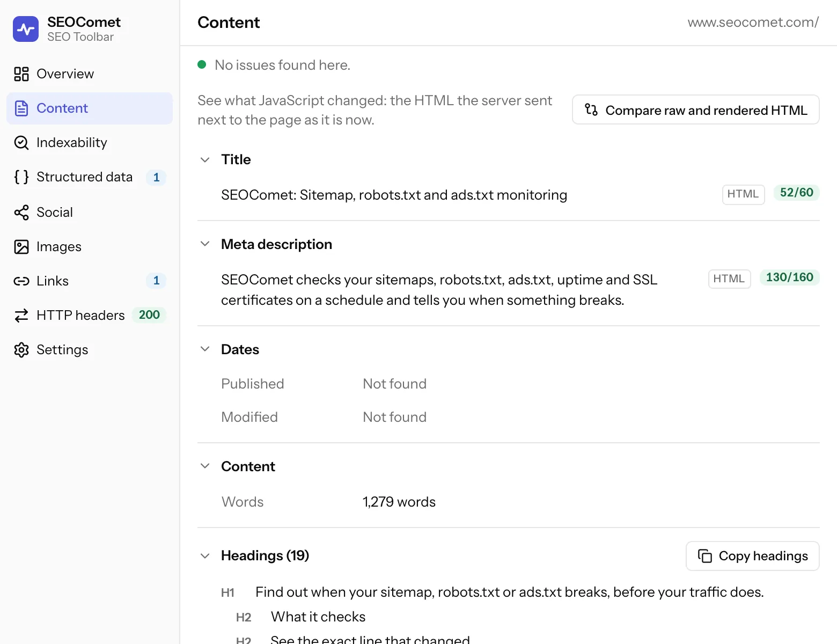Go to the Indexability section
The height and width of the screenshot is (644, 837).
90,143
